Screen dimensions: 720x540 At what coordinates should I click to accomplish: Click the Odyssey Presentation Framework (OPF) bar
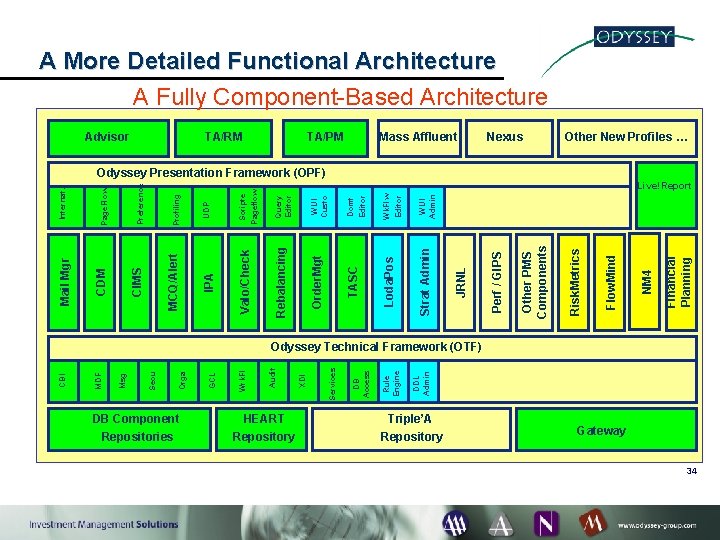coord(339,174)
